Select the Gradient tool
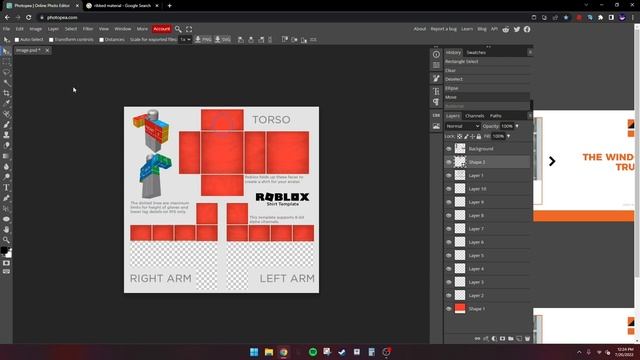640x360 pixels. point(6,156)
